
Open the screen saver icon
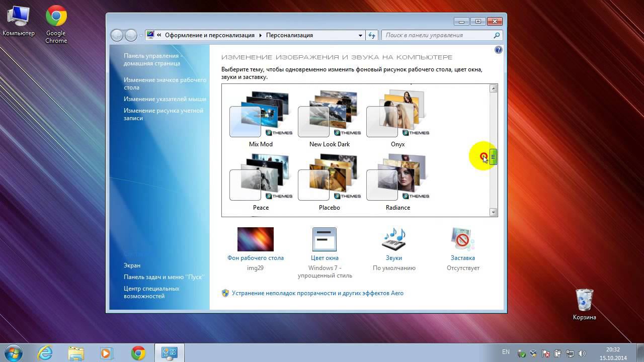click(462, 239)
